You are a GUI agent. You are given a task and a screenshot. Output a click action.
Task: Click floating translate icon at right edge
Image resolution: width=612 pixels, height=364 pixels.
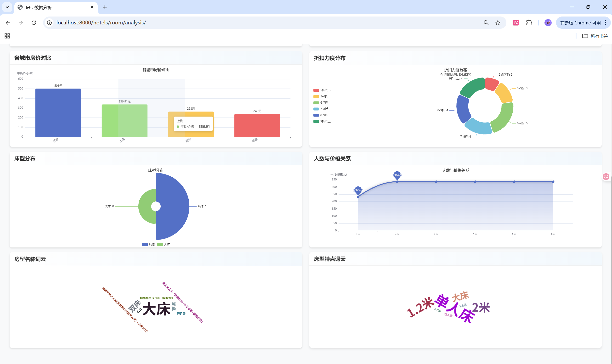click(x=606, y=177)
